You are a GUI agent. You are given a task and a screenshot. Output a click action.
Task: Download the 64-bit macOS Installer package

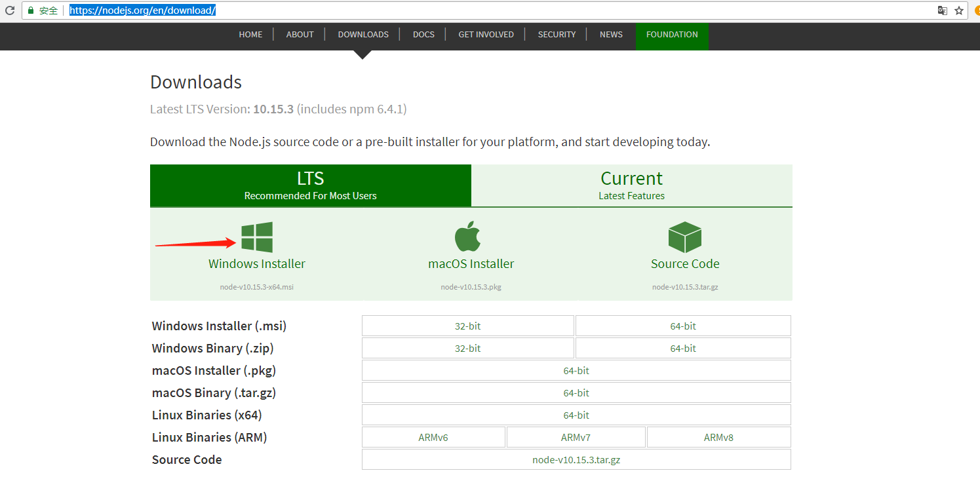(576, 370)
